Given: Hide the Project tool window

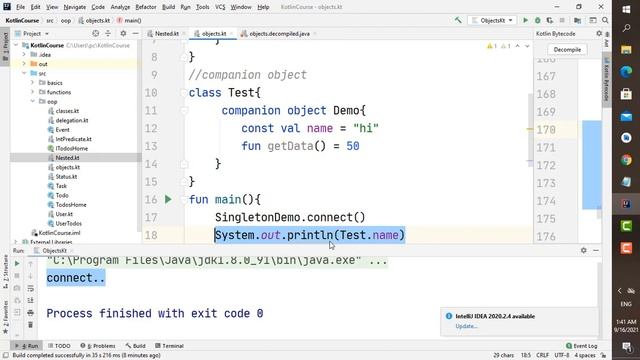Looking at the screenshot, I should point(135,33).
